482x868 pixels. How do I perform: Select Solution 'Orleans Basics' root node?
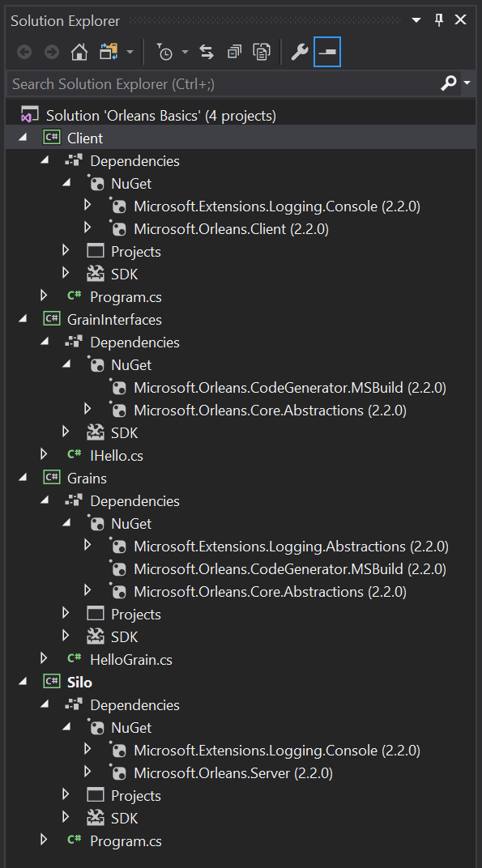point(160,116)
